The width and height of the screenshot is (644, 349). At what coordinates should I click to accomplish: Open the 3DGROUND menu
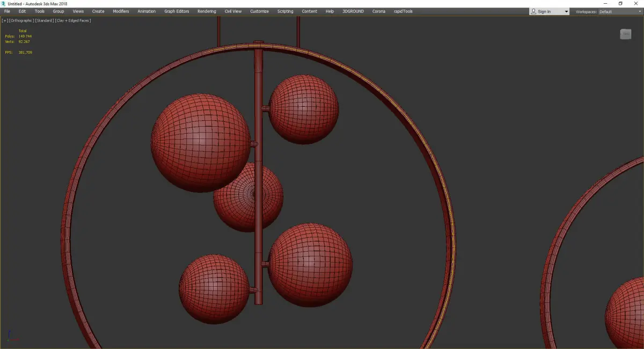353,11
